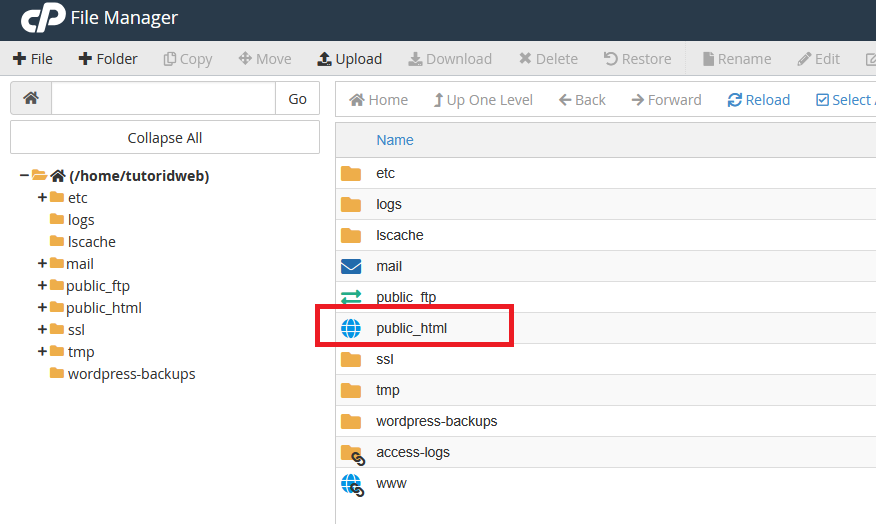Create a new file with File button
This screenshot has height=524, width=876.
tap(32, 59)
